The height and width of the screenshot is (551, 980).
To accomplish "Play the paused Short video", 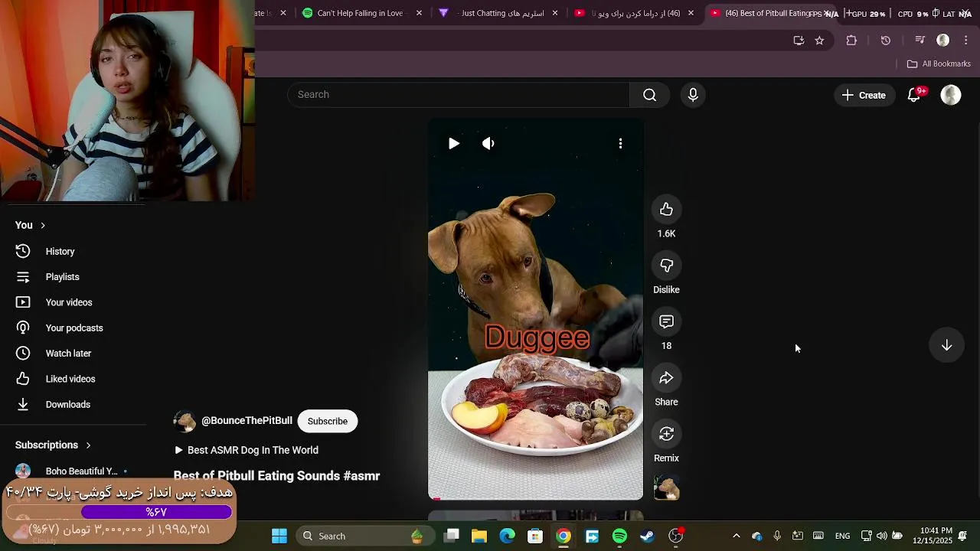I will [453, 143].
